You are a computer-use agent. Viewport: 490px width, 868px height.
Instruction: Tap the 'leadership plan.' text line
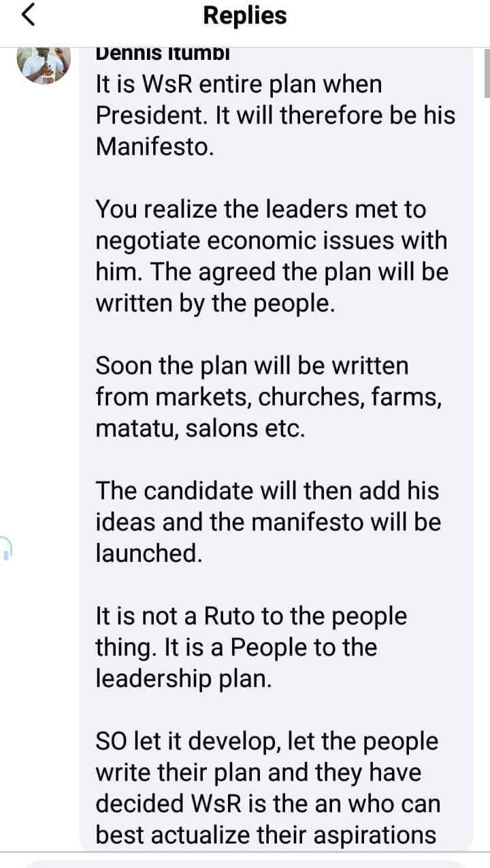pos(183,678)
